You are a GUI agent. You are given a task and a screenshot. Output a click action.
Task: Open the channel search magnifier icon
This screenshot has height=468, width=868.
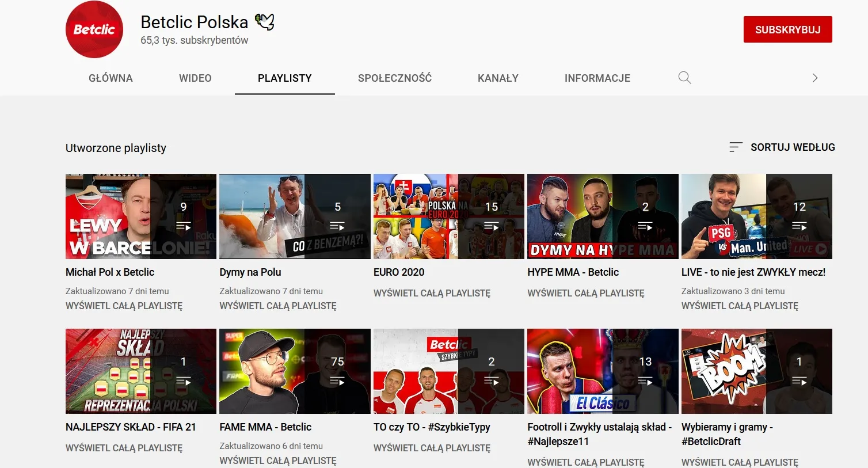tap(684, 78)
